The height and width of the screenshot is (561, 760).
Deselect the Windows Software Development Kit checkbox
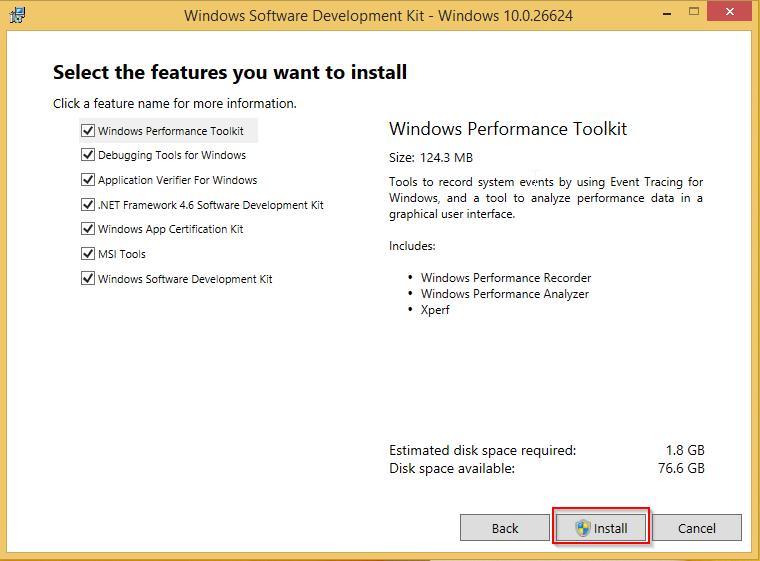click(88, 279)
